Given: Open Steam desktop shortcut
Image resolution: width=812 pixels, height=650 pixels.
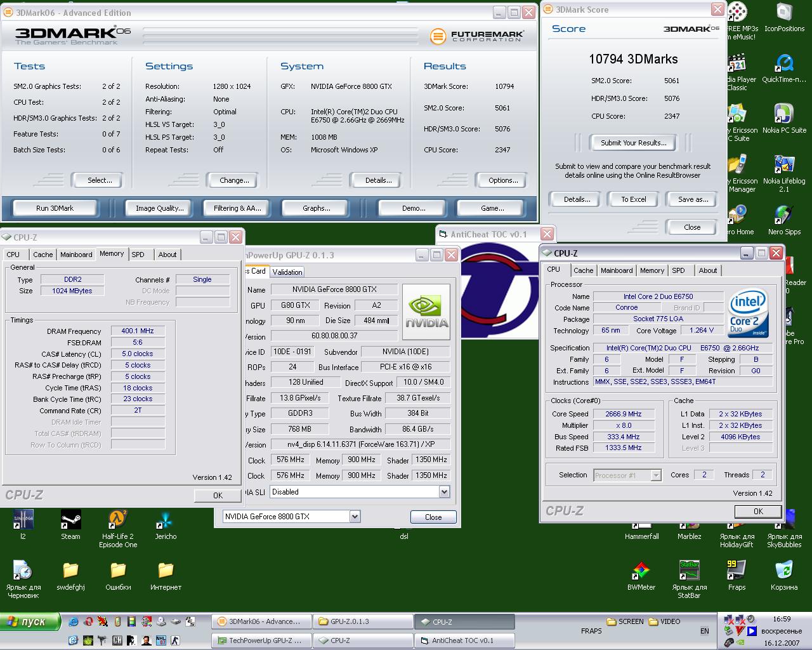Looking at the screenshot, I should tap(70, 525).
